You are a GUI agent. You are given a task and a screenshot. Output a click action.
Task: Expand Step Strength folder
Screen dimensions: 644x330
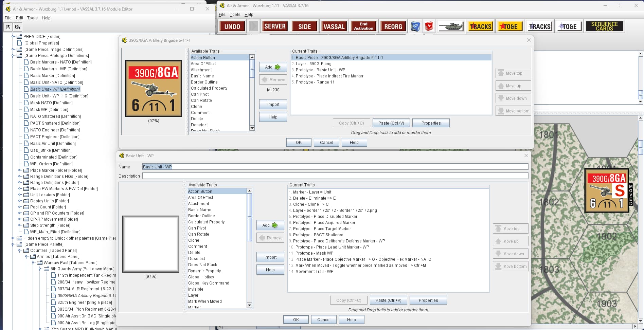[20, 225]
